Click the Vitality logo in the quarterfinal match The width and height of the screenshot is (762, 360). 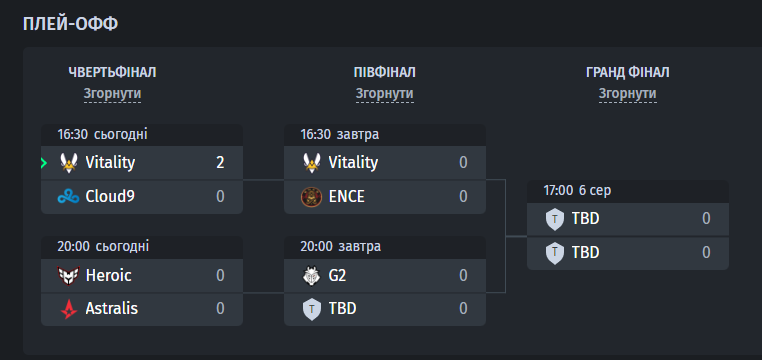pyautogui.click(x=69, y=163)
